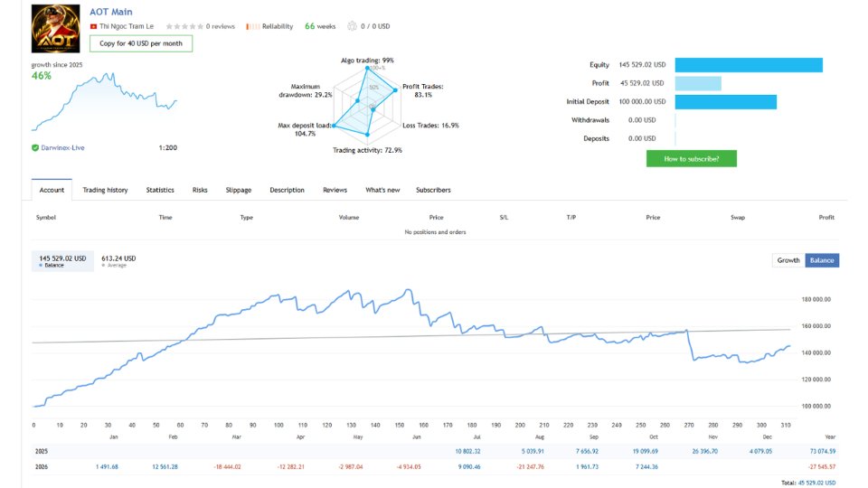Toggle the 613.24 USD Average series

[118, 261]
